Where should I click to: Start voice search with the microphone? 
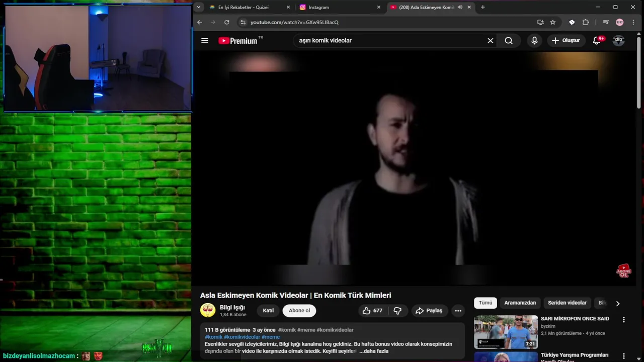tap(534, 41)
